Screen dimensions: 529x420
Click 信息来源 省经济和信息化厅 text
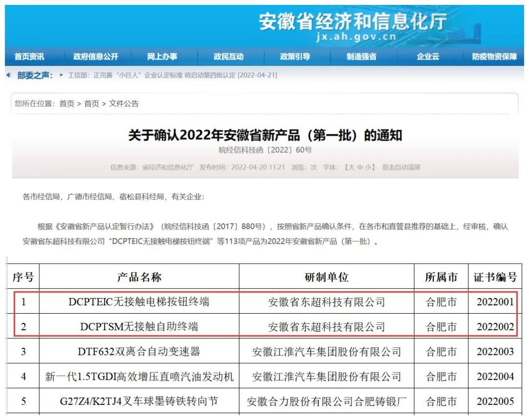152,167
